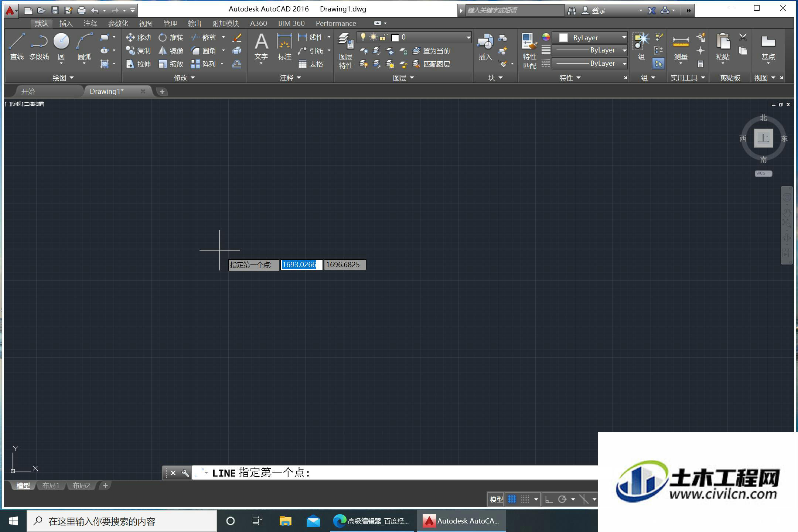Select the Polyline (多段线) tool

pos(39,47)
